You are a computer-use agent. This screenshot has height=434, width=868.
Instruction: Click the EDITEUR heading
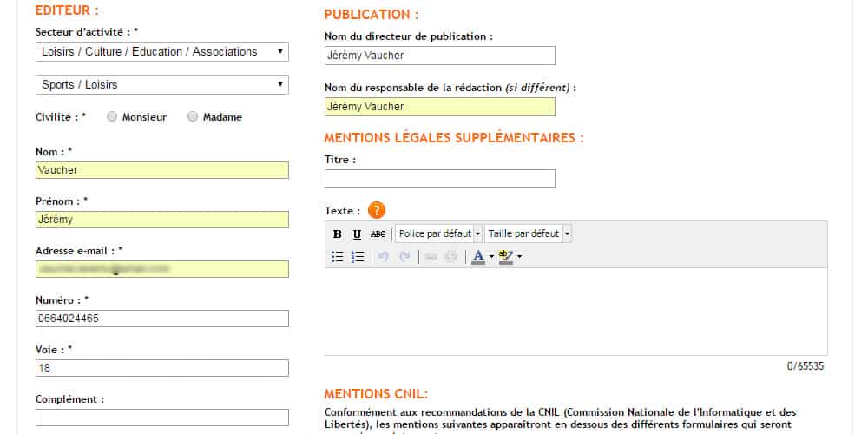point(67,10)
